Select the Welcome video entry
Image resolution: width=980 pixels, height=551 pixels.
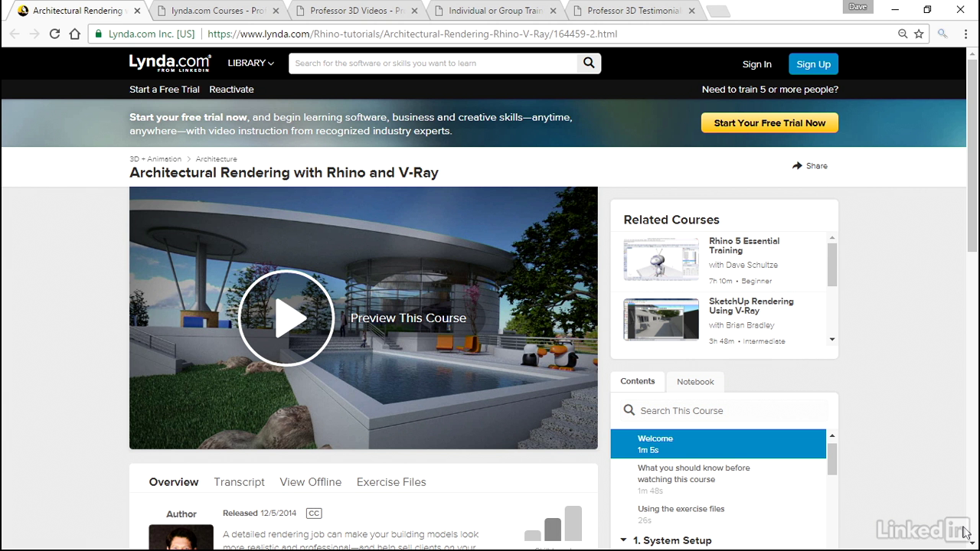[718, 444]
